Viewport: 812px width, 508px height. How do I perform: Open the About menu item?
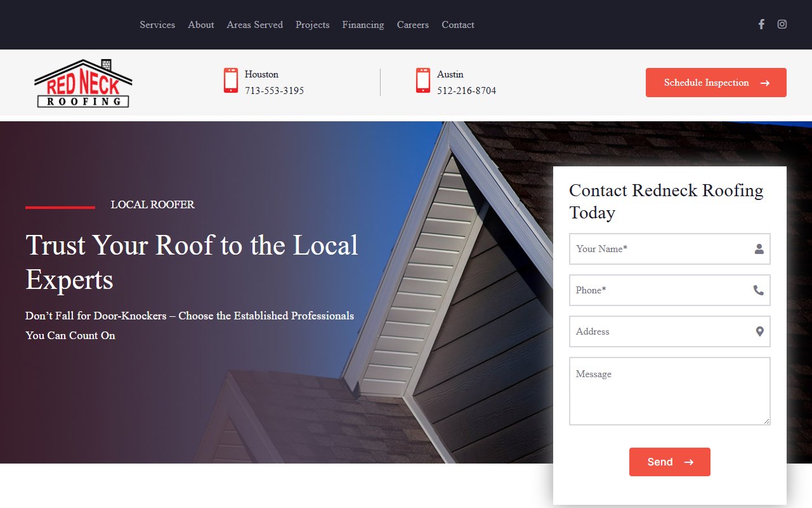click(x=201, y=25)
